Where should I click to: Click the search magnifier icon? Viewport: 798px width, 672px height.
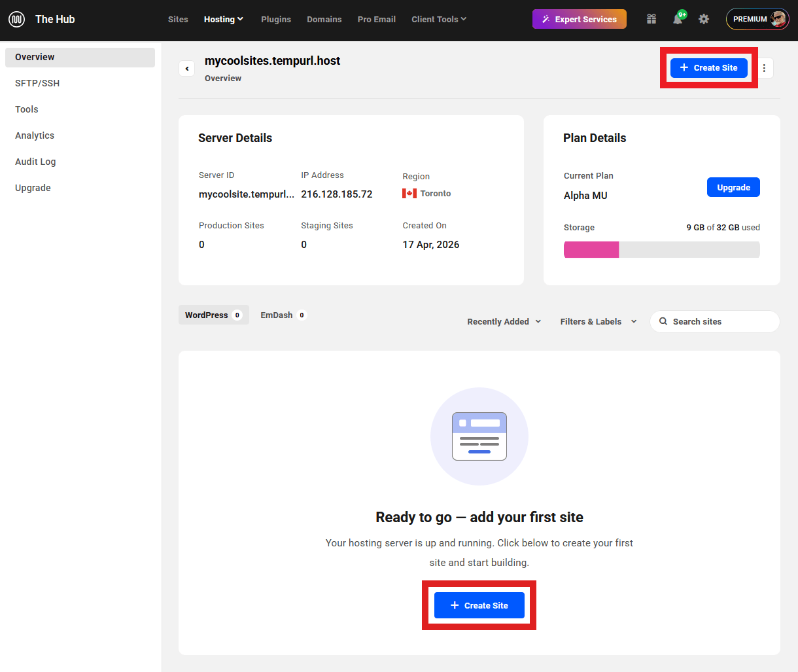[663, 321]
